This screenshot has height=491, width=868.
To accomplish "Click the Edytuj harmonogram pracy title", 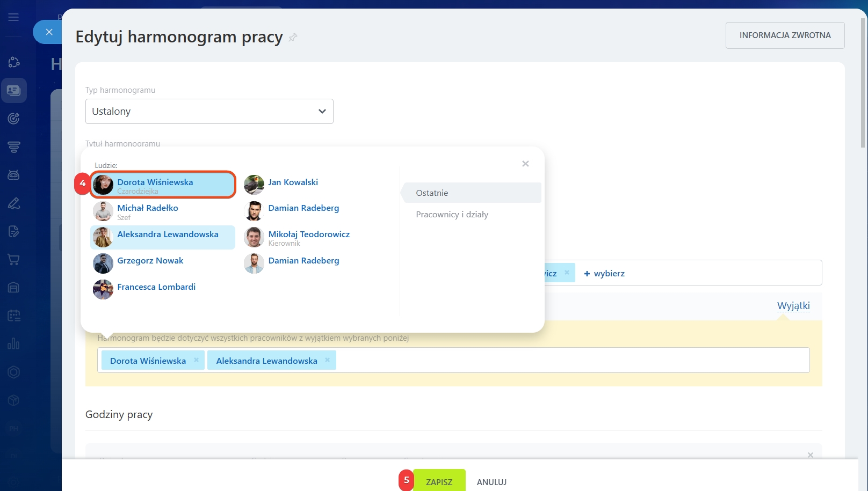I will point(179,37).
